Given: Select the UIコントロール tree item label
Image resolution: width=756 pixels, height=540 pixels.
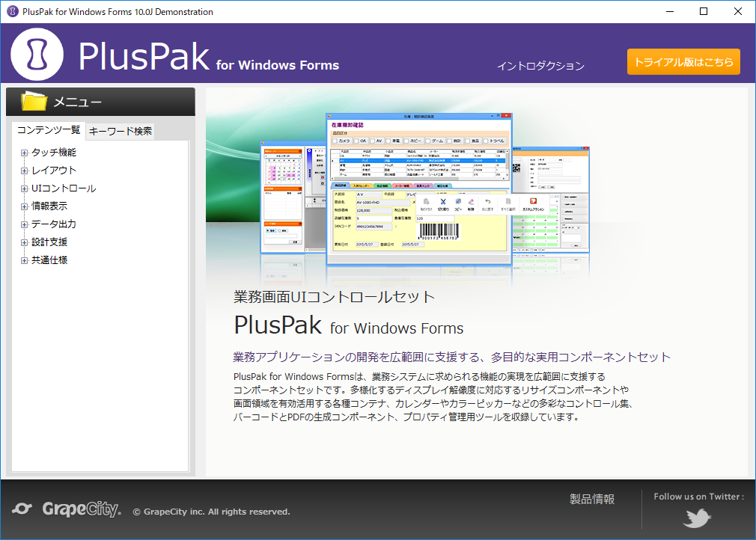Looking at the screenshot, I should pos(64,188).
